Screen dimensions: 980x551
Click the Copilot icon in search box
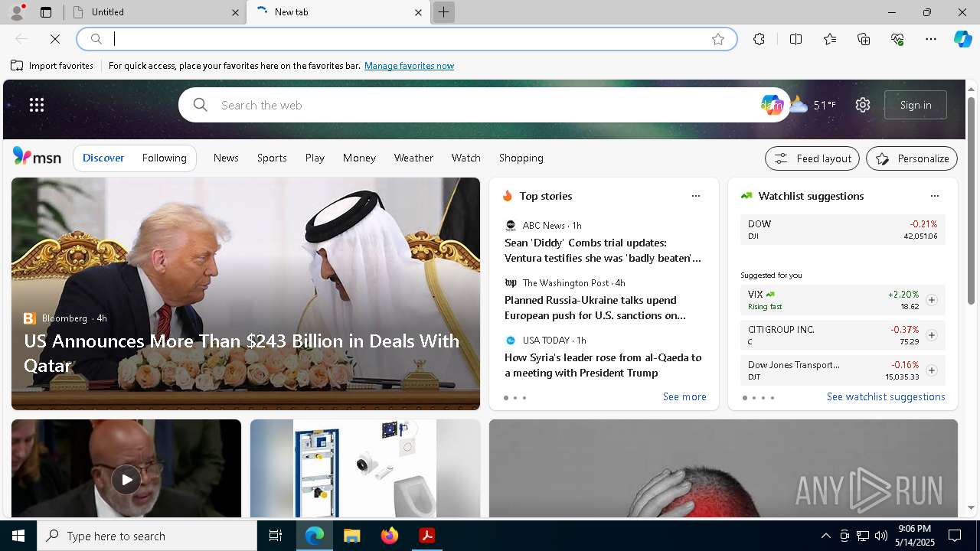[772, 105]
